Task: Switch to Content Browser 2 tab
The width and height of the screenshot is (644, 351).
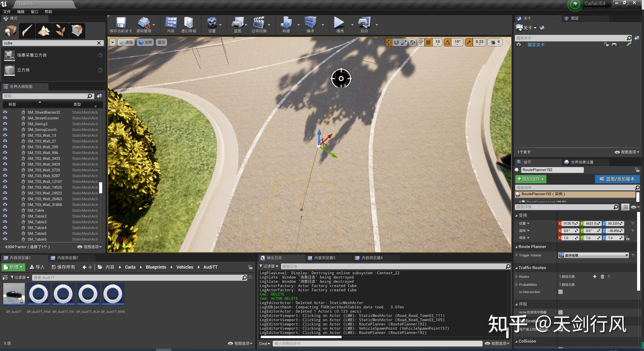Action: (68, 258)
